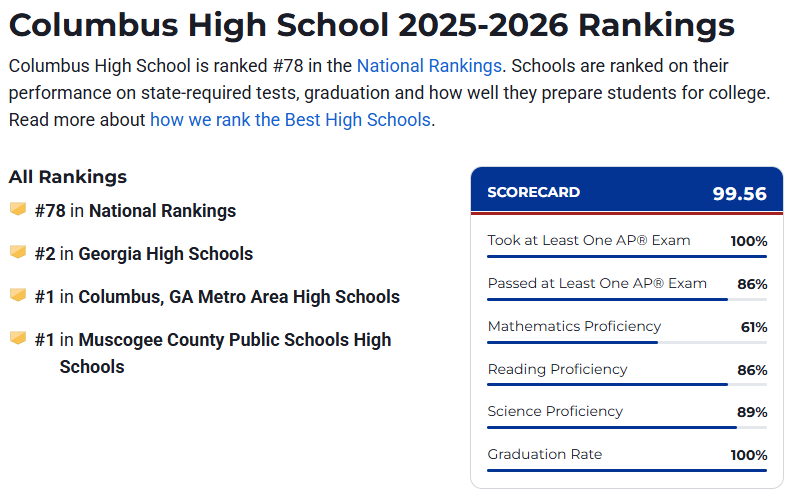Open Columbus, GA Metro Area High Schools ranking
The width and height of the screenshot is (794, 494).
[239, 297]
